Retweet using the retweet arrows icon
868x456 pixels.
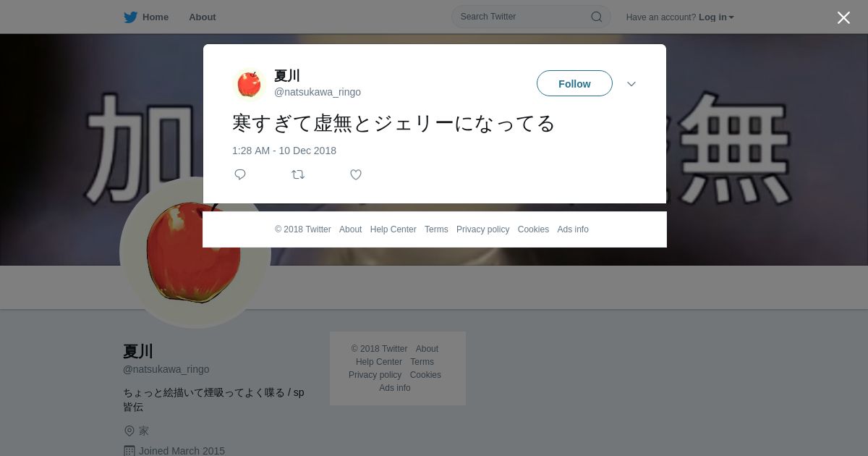(298, 174)
